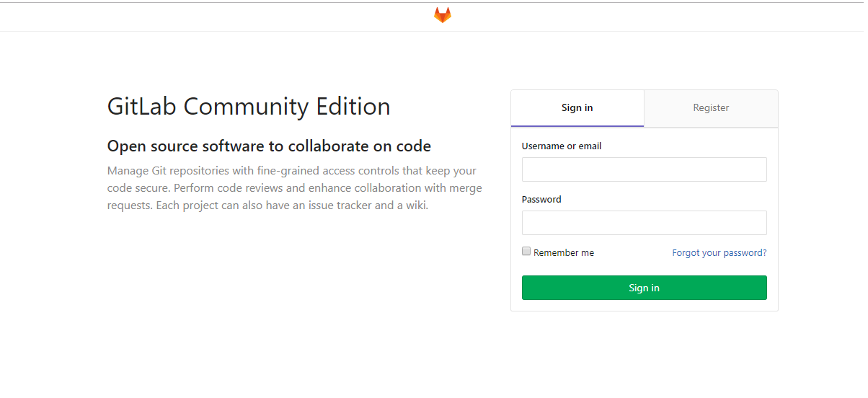868x398 pixels.
Task: Open the Forgot your password link
Action: pyautogui.click(x=719, y=253)
